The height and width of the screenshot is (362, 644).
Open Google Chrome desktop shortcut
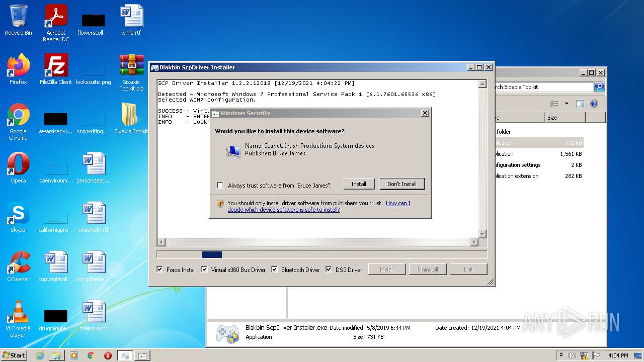[18, 122]
